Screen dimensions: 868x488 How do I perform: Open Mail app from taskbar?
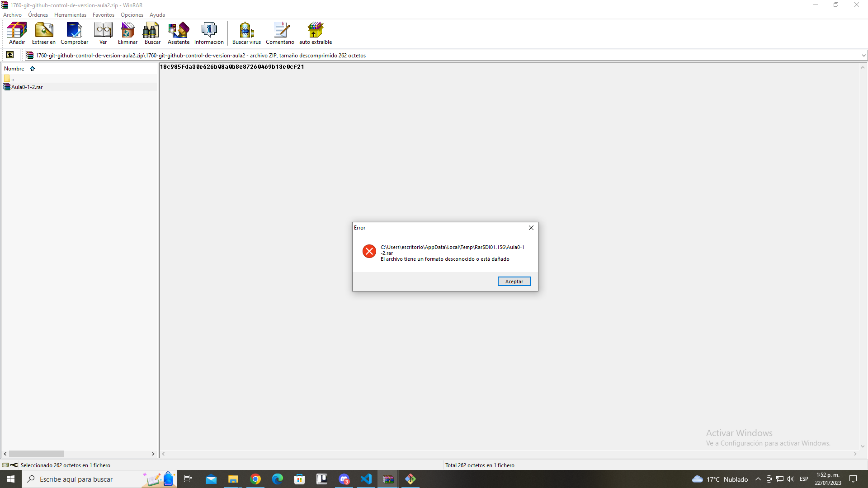pyautogui.click(x=211, y=479)
